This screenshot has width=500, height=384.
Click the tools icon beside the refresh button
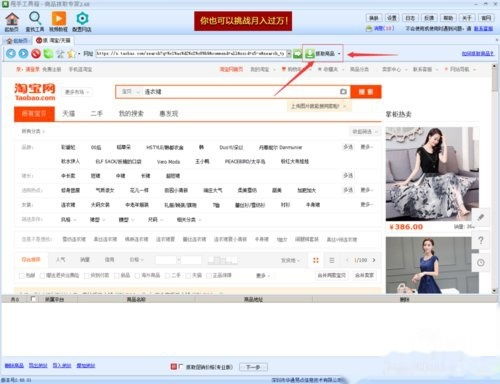point(60,53)
